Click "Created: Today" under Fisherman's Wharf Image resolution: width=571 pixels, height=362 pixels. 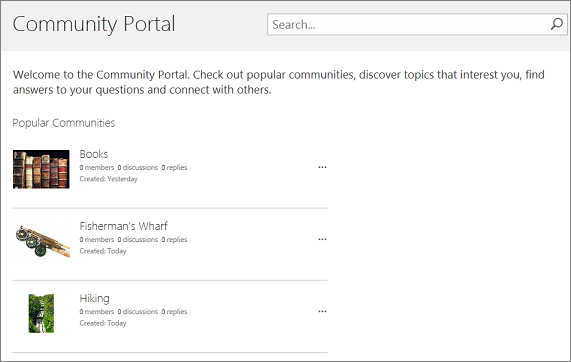[x=103, y=251]
